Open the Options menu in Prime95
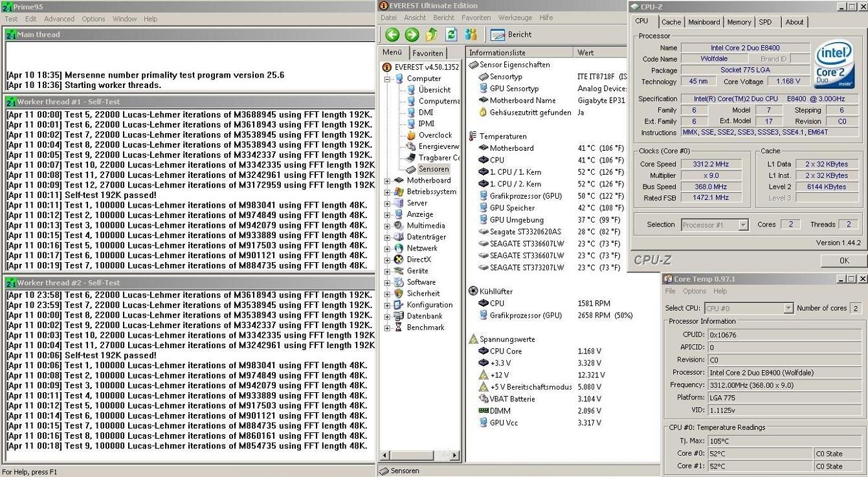 point(93,19)
